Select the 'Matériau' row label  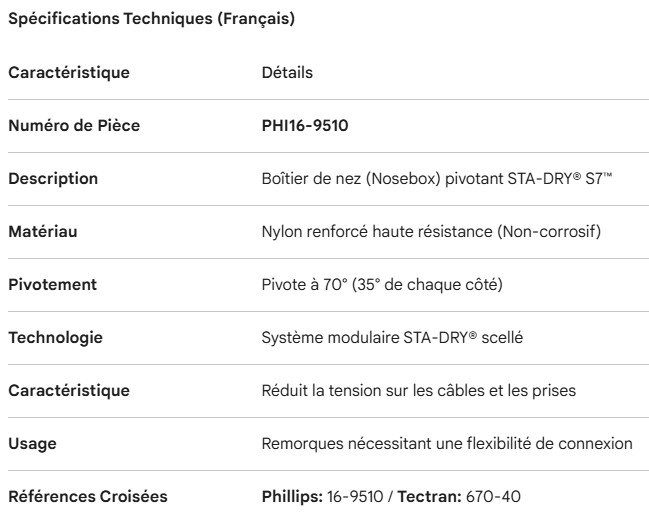pos(43,232)
